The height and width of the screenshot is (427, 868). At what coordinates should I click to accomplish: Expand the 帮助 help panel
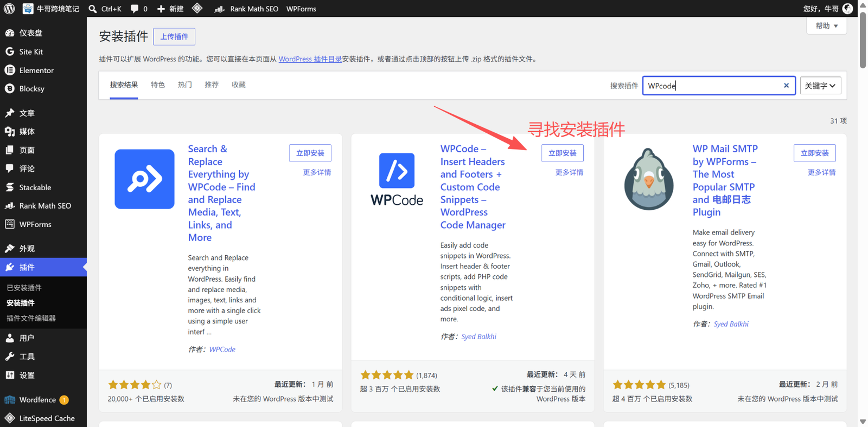pos(827,25)
